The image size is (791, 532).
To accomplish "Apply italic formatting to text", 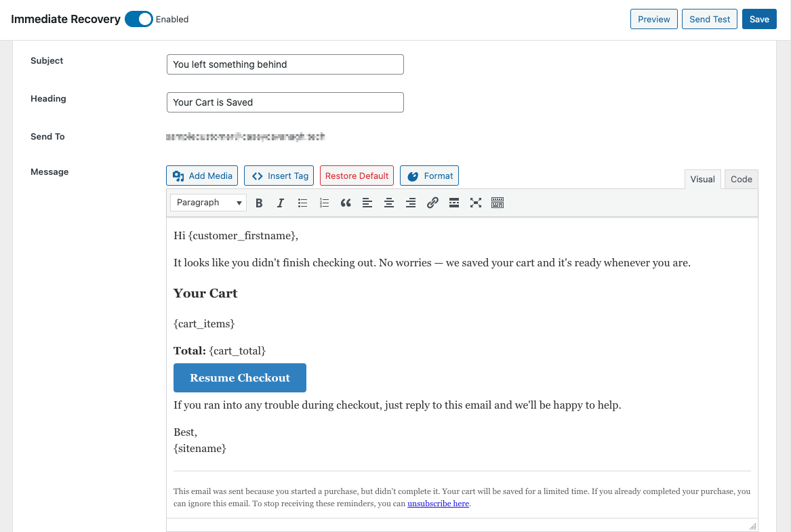I will 281,203.
